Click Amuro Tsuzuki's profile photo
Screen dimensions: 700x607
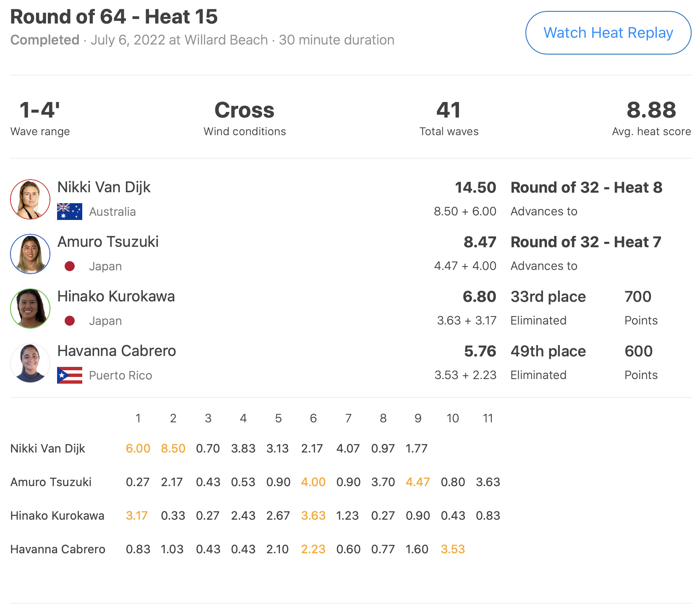[x=30, y=254]
